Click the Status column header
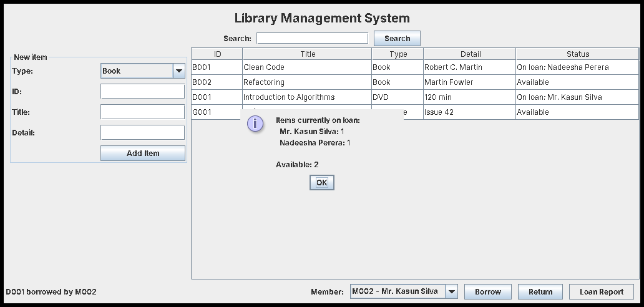This screenshot has width=644, height=307. pyautogui.click(x=577, y=54)
